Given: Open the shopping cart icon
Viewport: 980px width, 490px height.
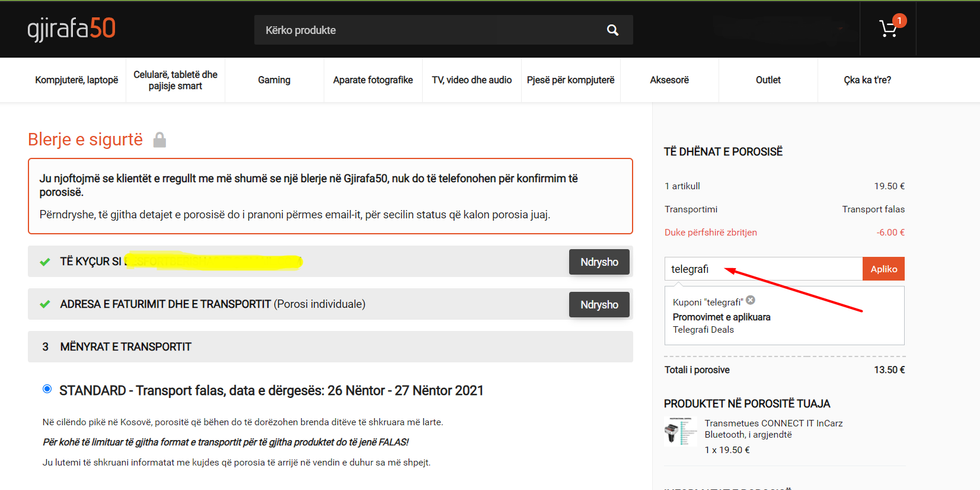Looking at the screenshot, I should [888, 29].
